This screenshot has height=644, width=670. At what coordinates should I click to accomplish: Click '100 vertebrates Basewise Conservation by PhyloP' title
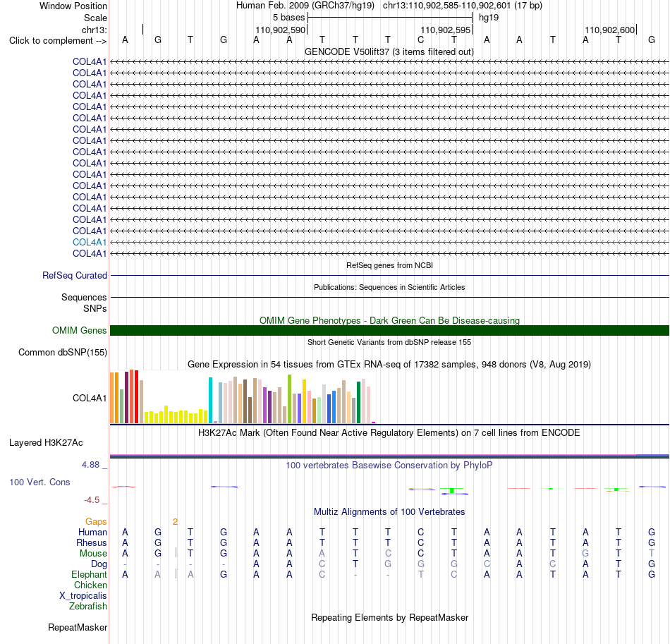389,466
